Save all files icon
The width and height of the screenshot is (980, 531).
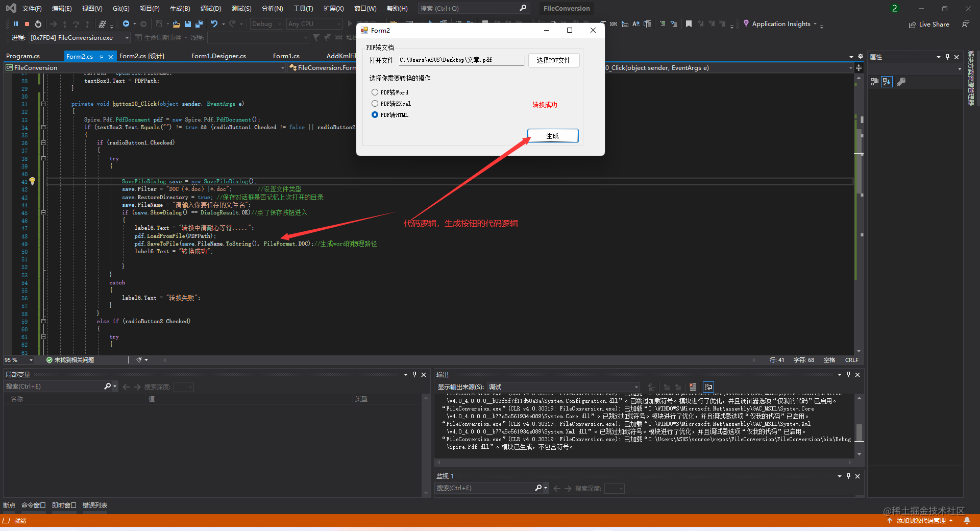coord(199,24)
